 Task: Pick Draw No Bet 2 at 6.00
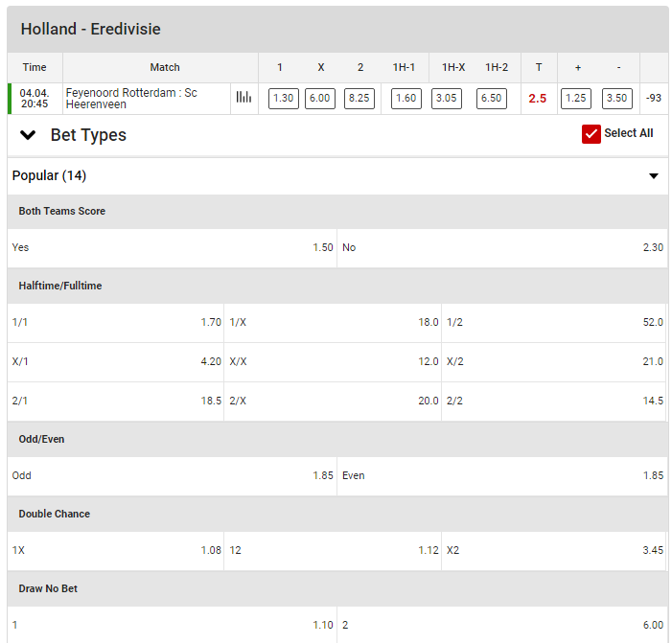(x=502, y=625)
